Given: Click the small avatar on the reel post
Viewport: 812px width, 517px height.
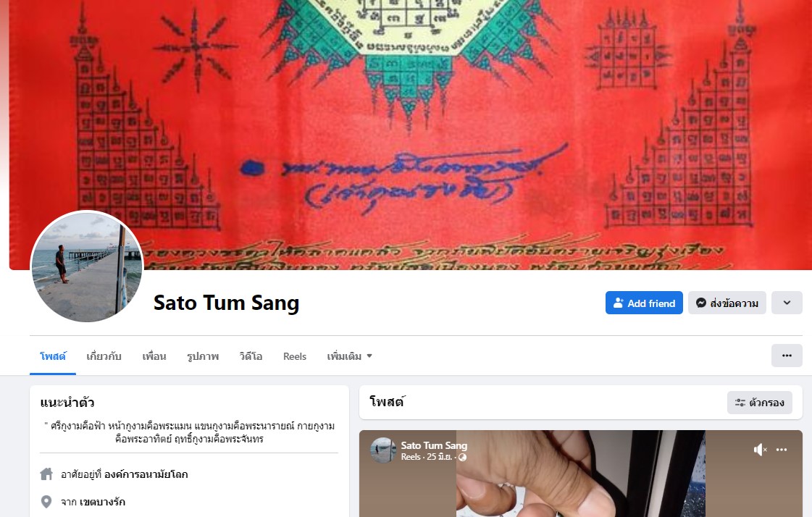Looking at the screenshot, I should (383, 450).
